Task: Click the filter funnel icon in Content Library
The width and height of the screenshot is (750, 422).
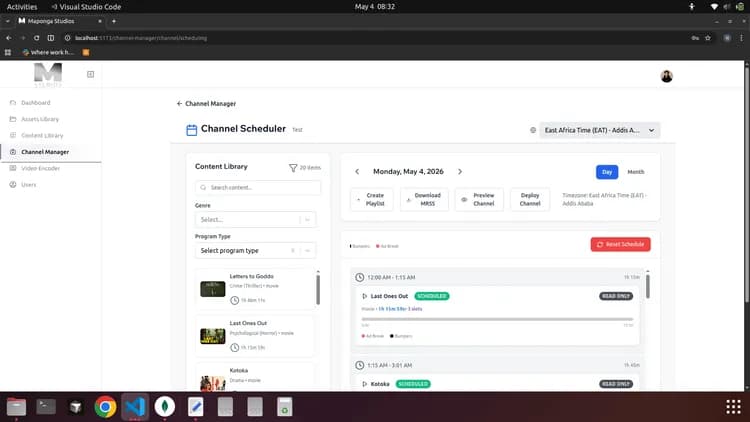Action: (x=293, y=167)
